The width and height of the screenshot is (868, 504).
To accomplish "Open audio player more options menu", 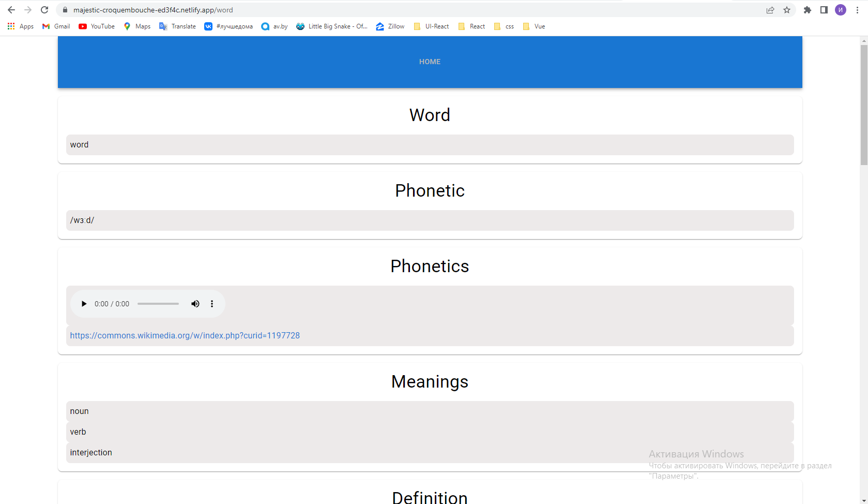I will point(212,304).
